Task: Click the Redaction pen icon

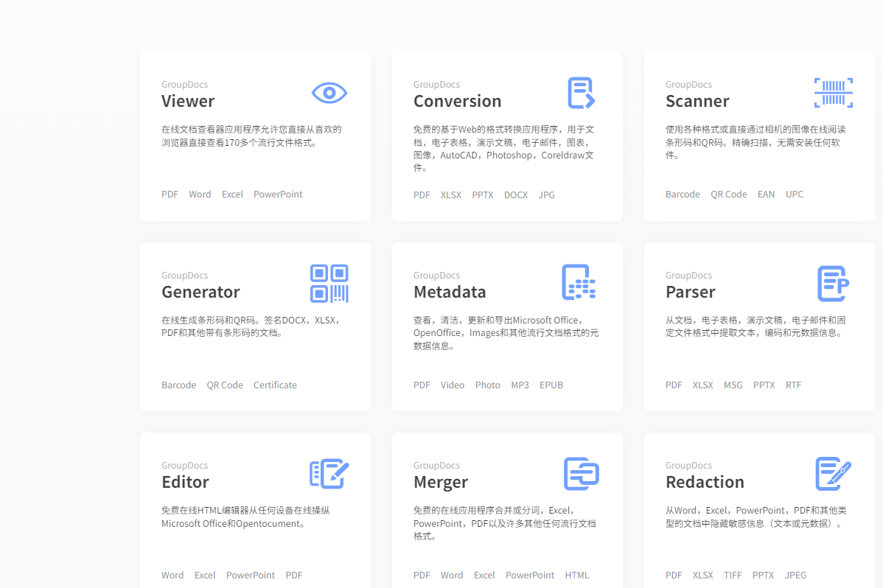Action: pos(833,474)
